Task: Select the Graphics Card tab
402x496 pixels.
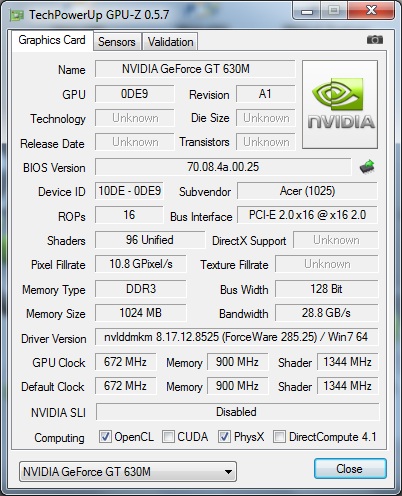Action: (x=52, y=40)
